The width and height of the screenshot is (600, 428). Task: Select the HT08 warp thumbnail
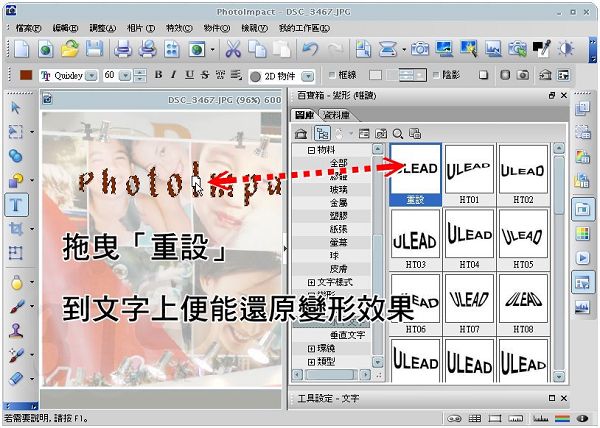click(523, 304)
